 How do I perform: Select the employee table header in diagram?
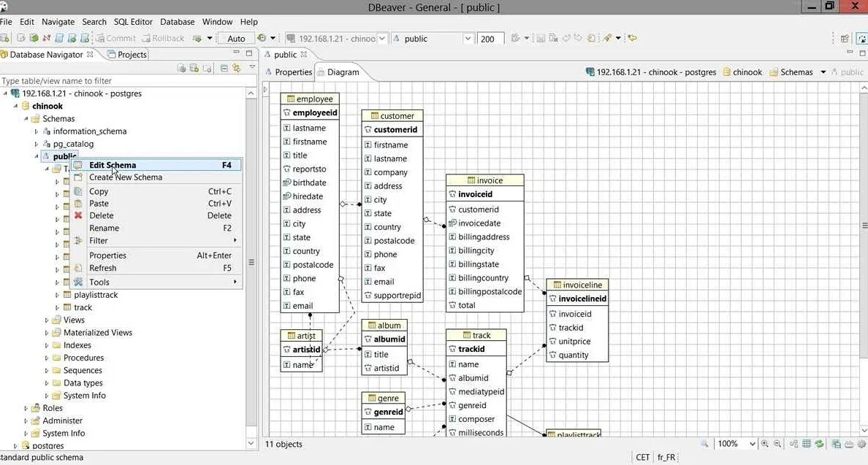pos(310,99)
